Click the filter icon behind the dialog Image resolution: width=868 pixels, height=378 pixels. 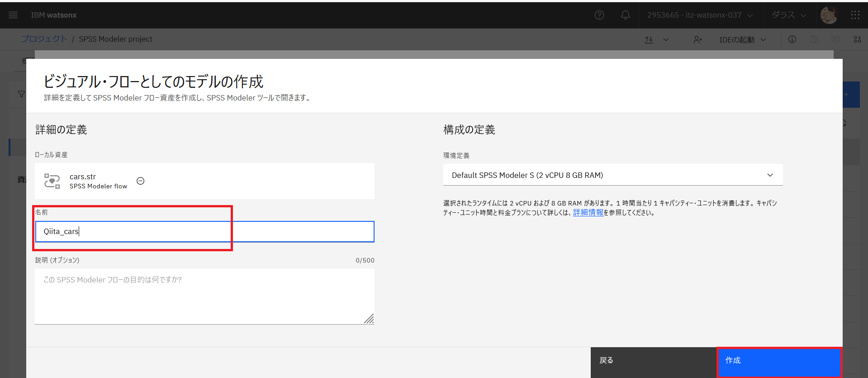pyautogui.click(x=21, y=94)
